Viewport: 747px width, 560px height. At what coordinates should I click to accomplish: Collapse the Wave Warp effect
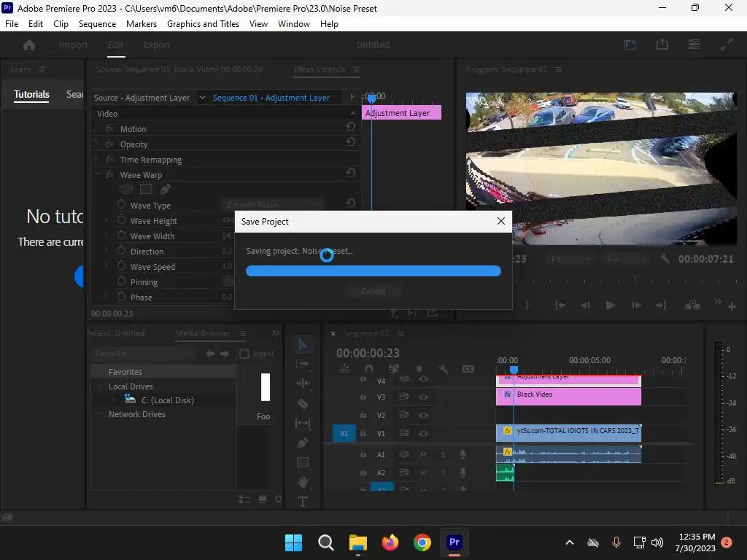[x=97, y=174]
